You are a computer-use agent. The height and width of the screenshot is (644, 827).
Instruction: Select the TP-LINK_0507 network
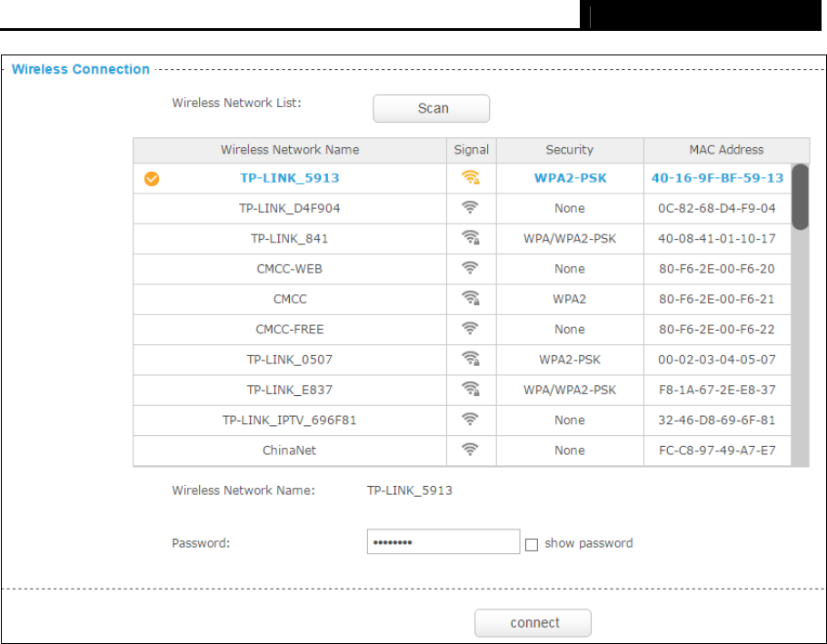(x=290, y=360)
